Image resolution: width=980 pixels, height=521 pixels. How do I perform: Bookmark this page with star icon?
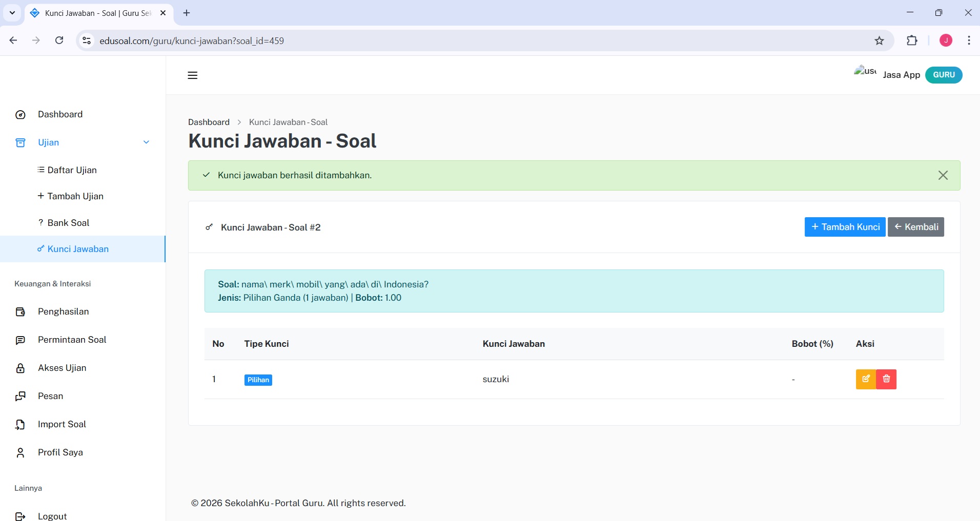pyautogui.click(x=879, y=40)
